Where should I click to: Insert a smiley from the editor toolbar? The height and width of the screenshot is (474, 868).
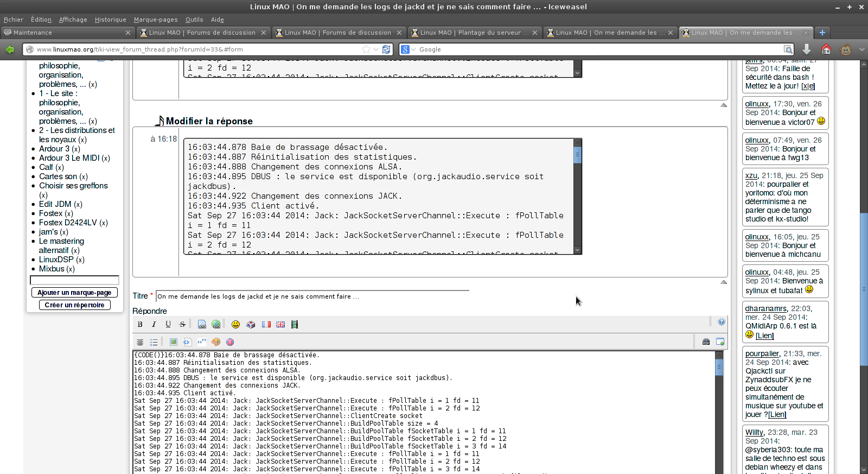(235, 324)
